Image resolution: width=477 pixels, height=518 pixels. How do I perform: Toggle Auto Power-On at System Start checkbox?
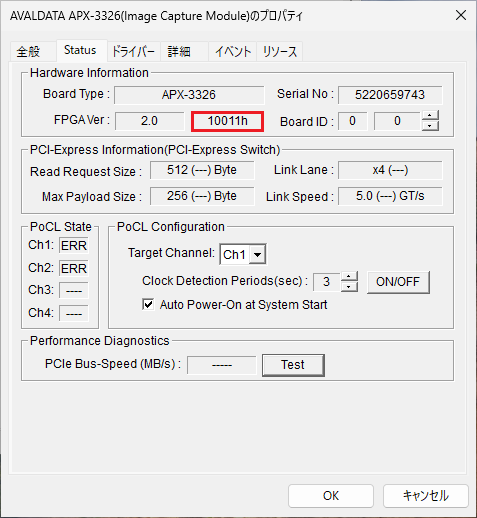click(x=148, y=304)
